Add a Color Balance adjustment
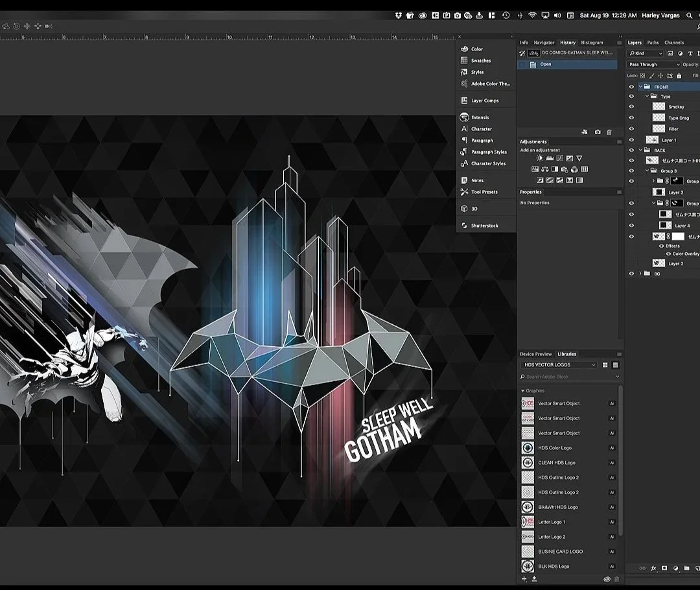 click(x=544, y=169)
